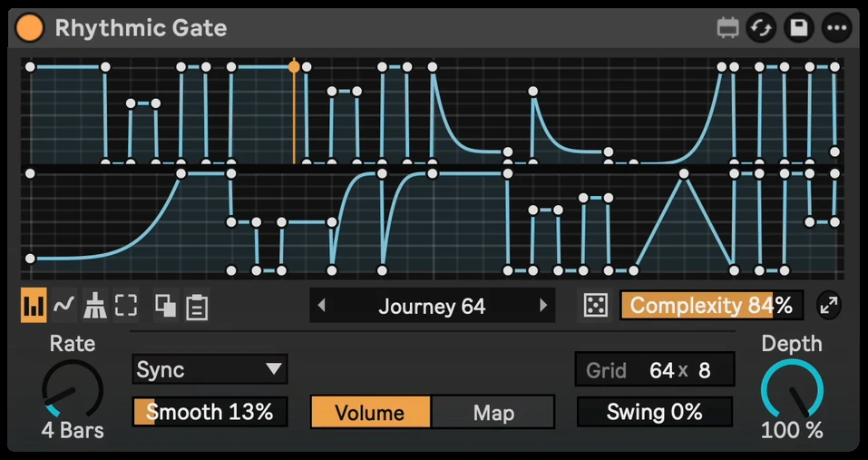
Task: Toggle the Rhythmic Gate device power button
Action: click(29, 28)
